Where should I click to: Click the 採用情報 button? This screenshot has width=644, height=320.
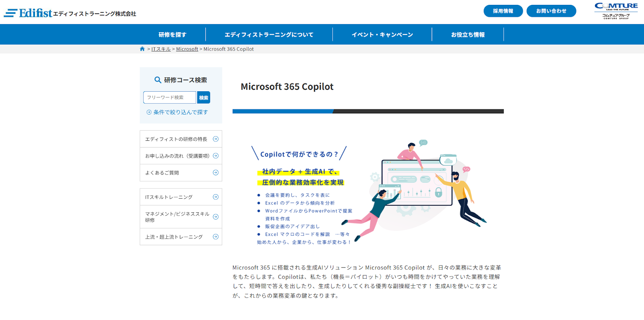coord(503,11)
